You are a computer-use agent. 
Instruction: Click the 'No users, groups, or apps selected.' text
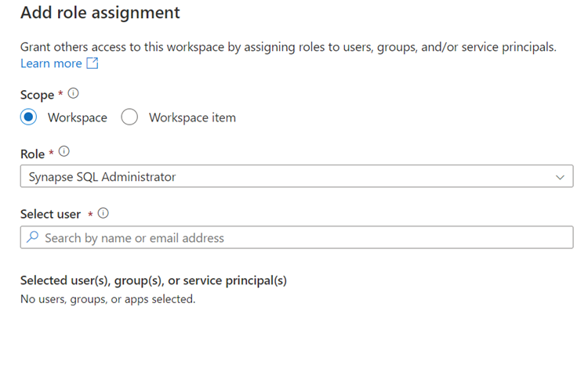(108, 299)
